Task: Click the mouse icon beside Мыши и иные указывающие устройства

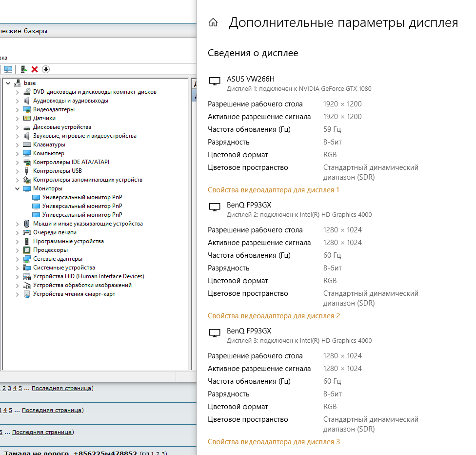Action: point(27,224)
